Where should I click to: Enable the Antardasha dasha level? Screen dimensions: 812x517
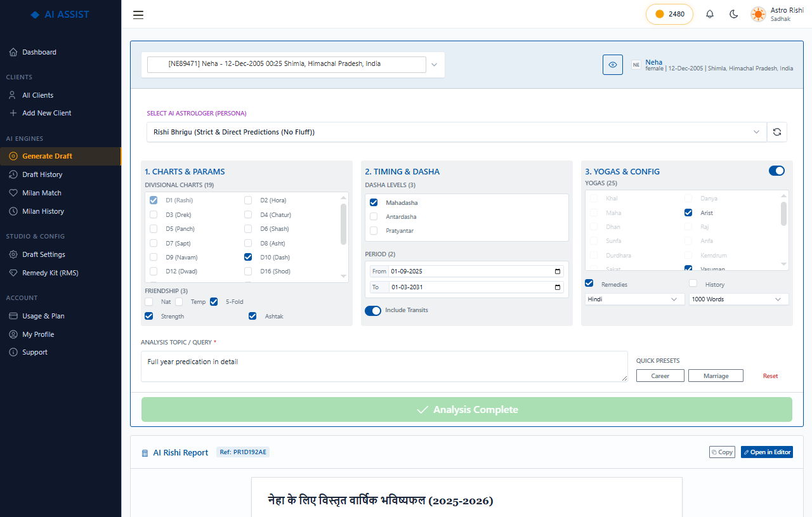point(374,216)
